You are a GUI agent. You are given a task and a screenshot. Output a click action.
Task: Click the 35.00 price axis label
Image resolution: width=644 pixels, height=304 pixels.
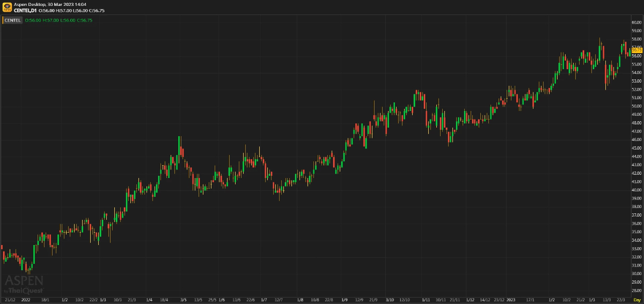coord(637,232)
